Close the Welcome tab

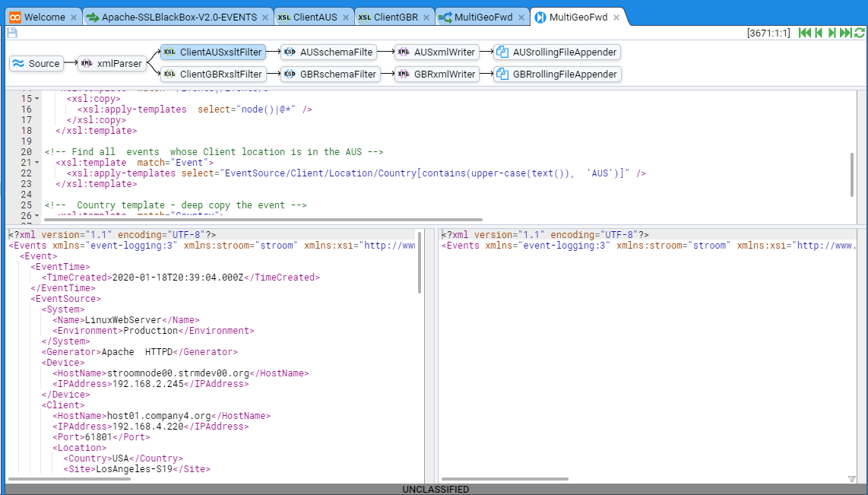coord(74,17)
